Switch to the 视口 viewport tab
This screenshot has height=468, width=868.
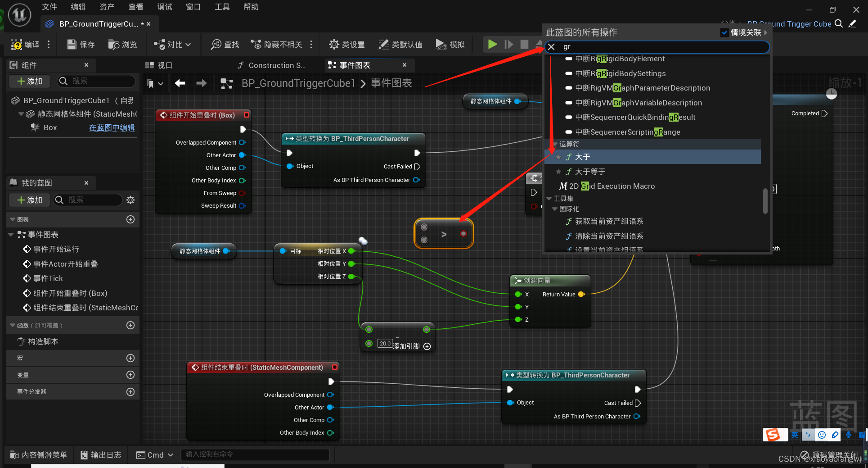coord(159,65)
